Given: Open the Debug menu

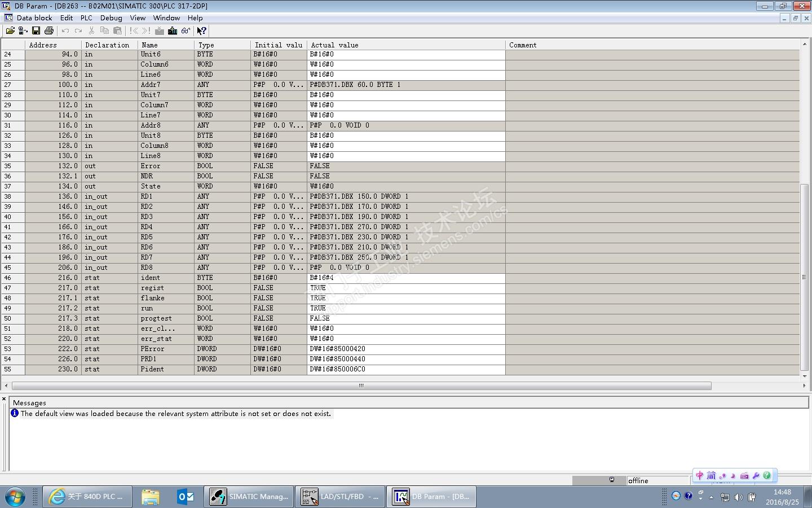Looking at the screenshot, I should click(111, 17).
